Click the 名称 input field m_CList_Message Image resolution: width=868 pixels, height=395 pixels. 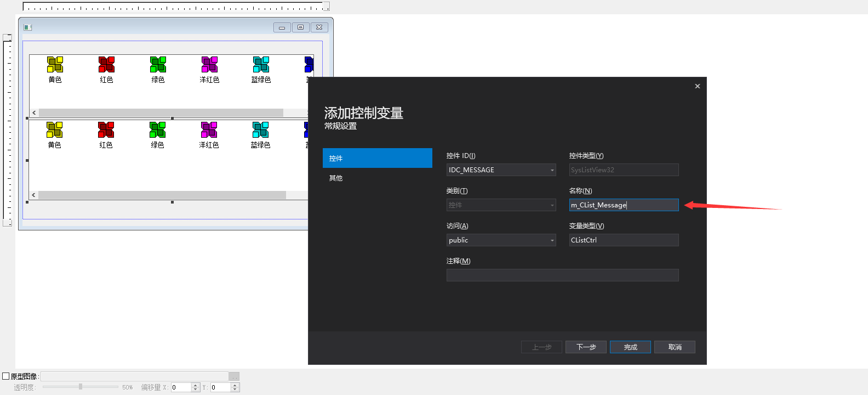tap(624, 205)
